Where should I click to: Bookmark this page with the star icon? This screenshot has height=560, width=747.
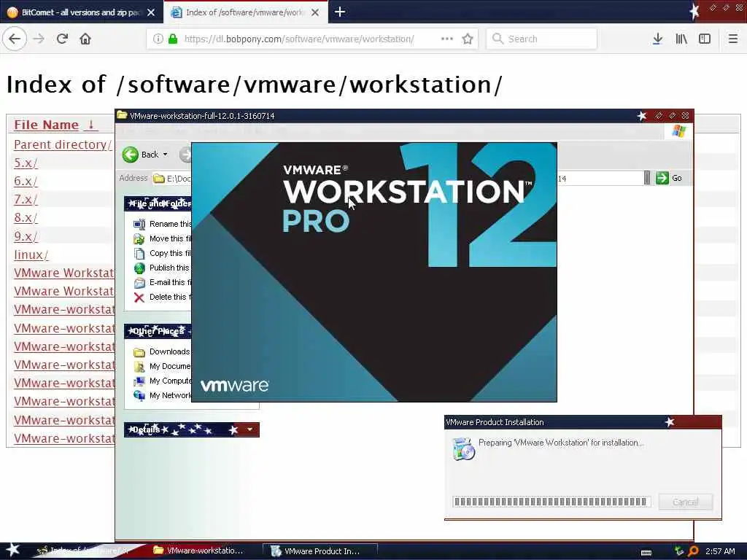click(x=468, y=39)
